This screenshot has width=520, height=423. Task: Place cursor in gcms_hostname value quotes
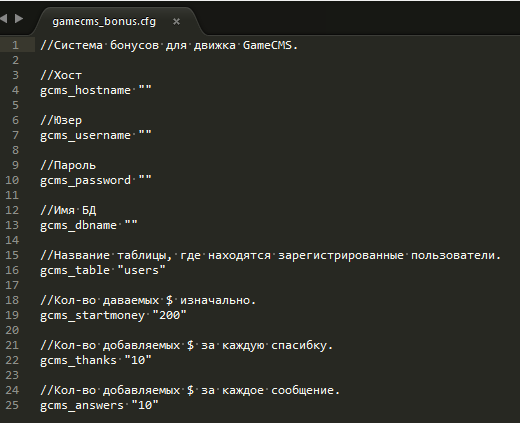tap(145, 90)
